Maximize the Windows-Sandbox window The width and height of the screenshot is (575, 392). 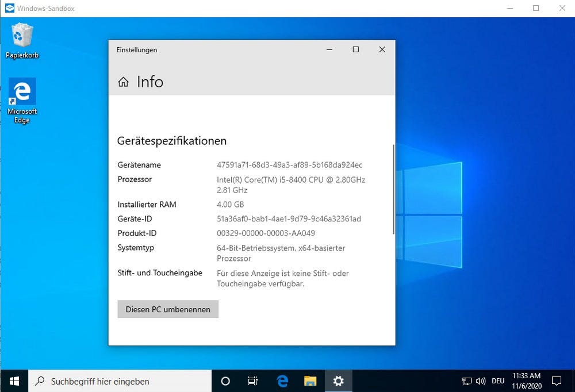(536, 8)
